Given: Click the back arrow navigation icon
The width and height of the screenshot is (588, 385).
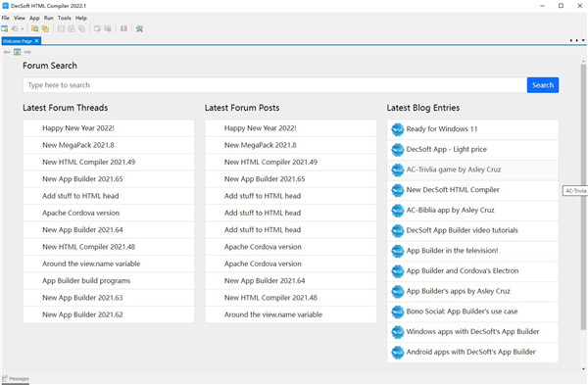Looking at the screenshot, I should (x=7, y=52).
